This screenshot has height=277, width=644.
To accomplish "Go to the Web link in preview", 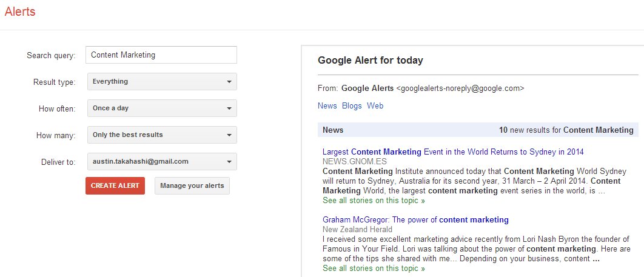I will click(x=375, y=105).
